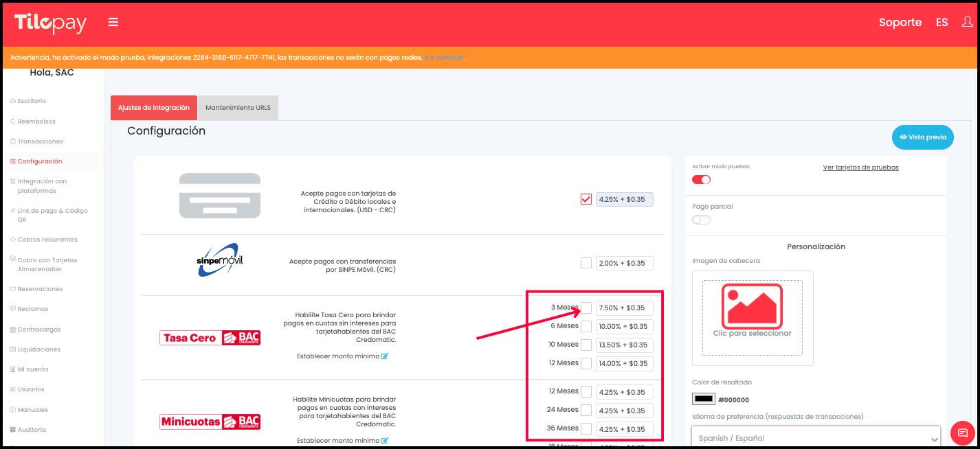Select the Ajustes de integración tab
Screen dimensions: 980x449
[x=153, y=108]
